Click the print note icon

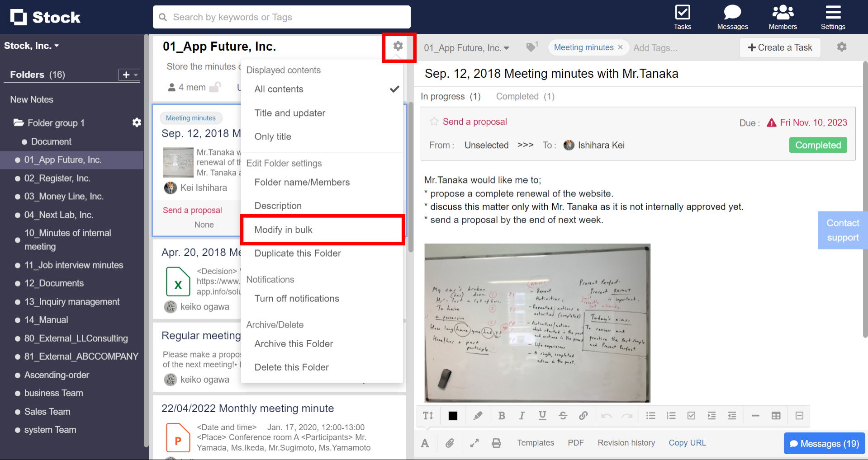click(x=496, y=443)
